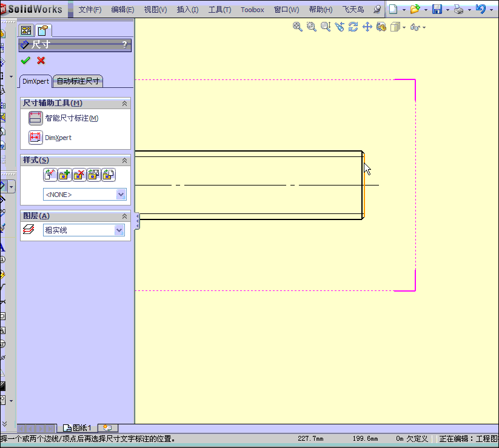Switch to the DimXpert tab
Image resolution: width=499 pixels, height=448 pixels.
coord(36,81)
